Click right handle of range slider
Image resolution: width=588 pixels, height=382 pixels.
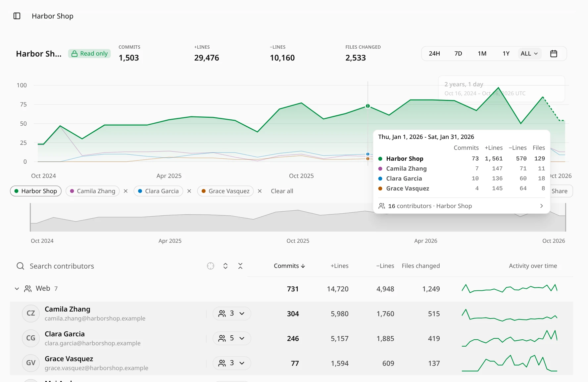pyautogui.click(x=565, y=217)
